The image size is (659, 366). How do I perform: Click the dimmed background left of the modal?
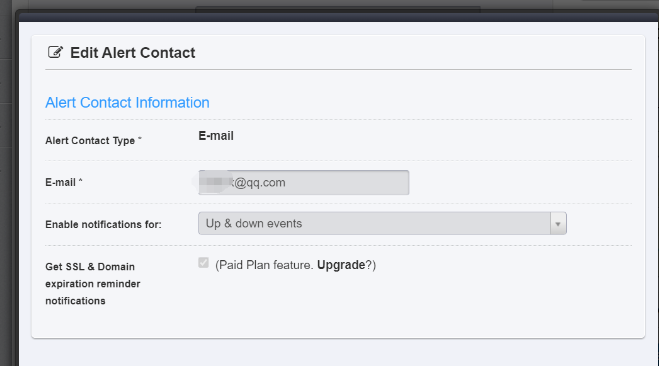pyautogui.click(x=8, y=189)
